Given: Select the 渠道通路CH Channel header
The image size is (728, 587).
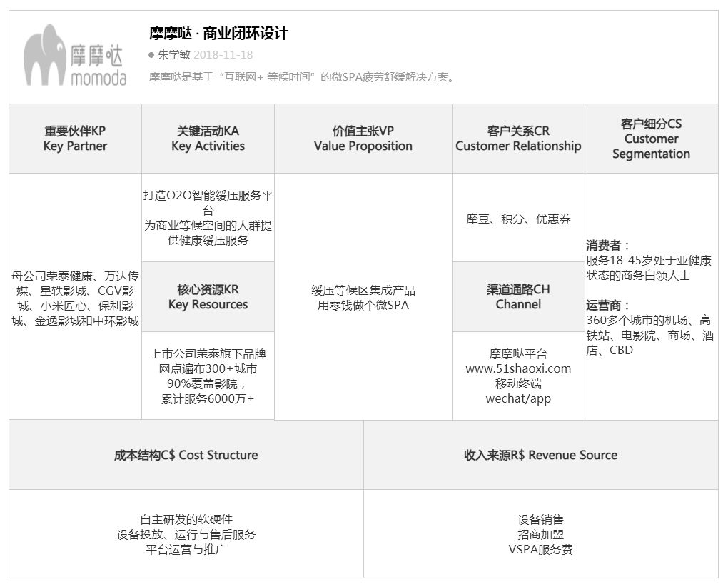Looking at the screenshot, I should tap(518, 297).
